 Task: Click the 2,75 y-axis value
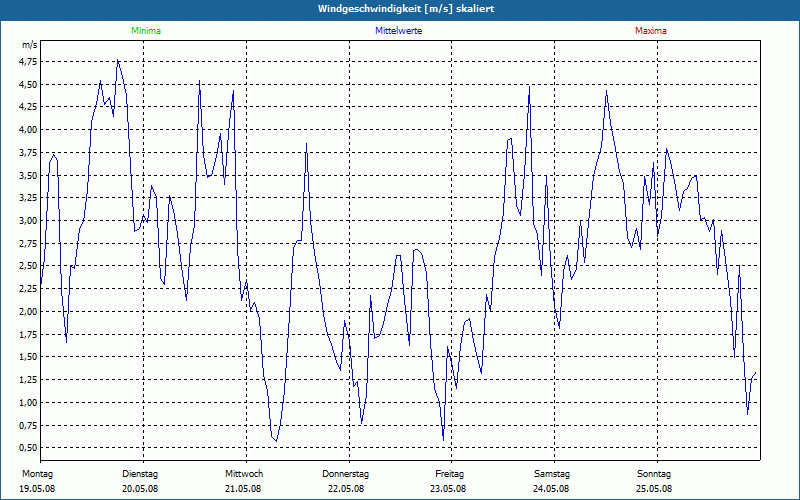[x=29, y=243]
